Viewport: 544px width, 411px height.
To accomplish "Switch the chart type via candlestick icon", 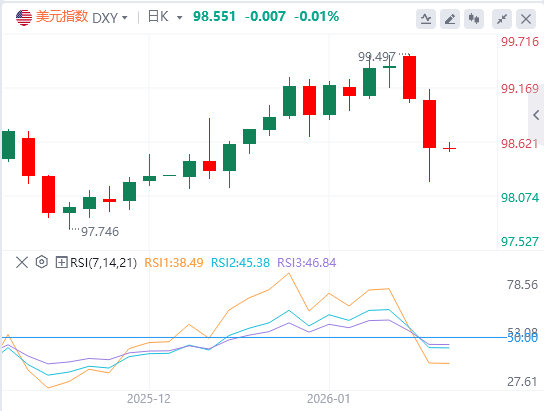I will pos(474,18).
